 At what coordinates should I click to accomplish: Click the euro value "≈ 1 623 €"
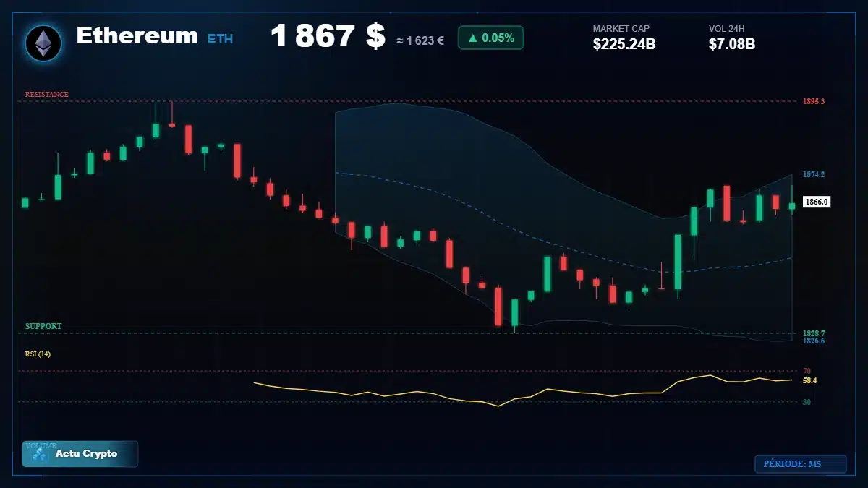[x=420, y=41]
